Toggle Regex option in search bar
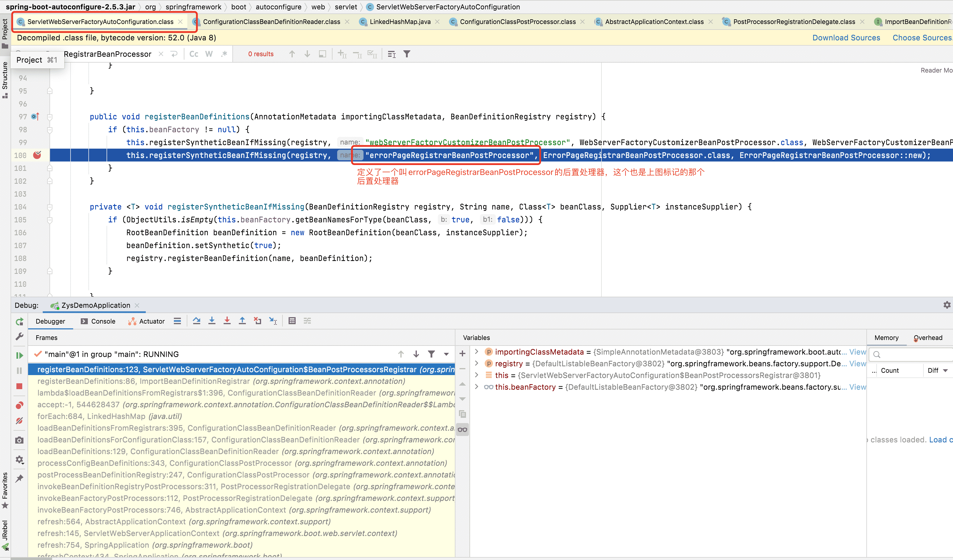 click(224, 54)
